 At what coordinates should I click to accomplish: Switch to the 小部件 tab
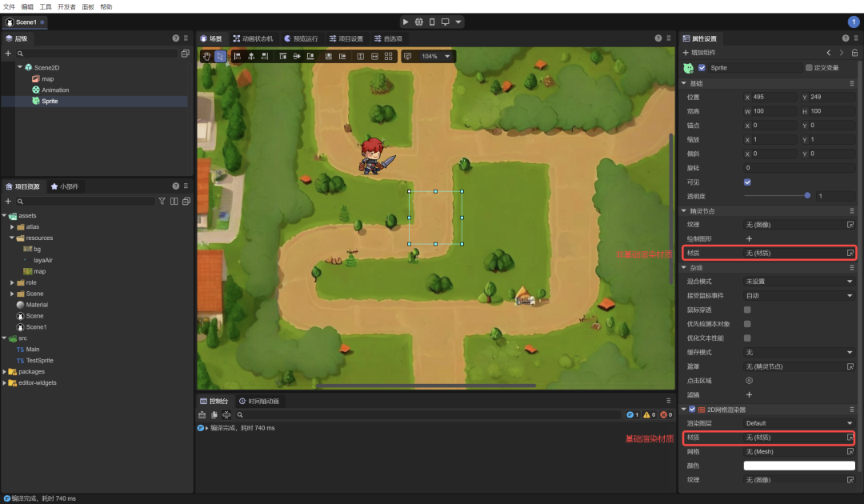point(65,186)
